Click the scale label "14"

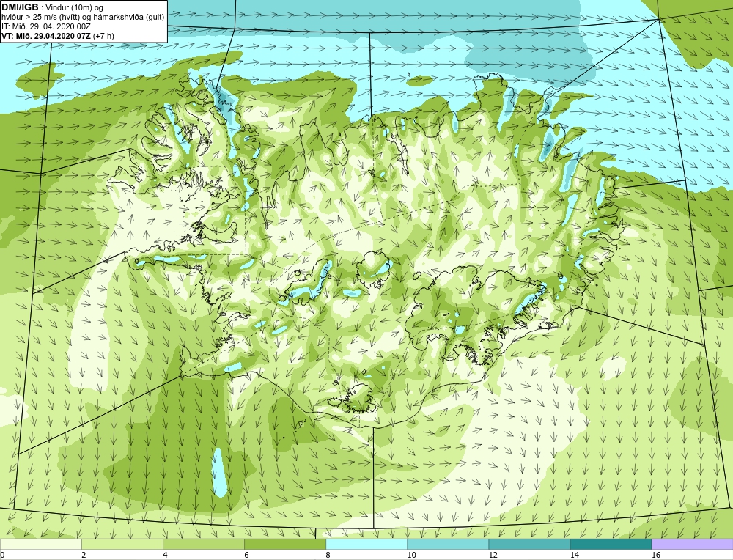[575, 555]
